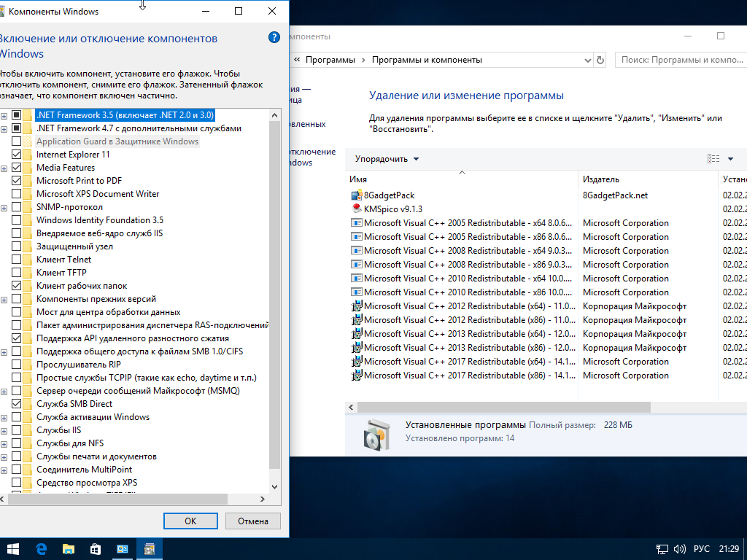Click icon of Visual C++ 2012 (x64) entry
The width and height of the screenshot is (747, 560).
click(356, 306)
